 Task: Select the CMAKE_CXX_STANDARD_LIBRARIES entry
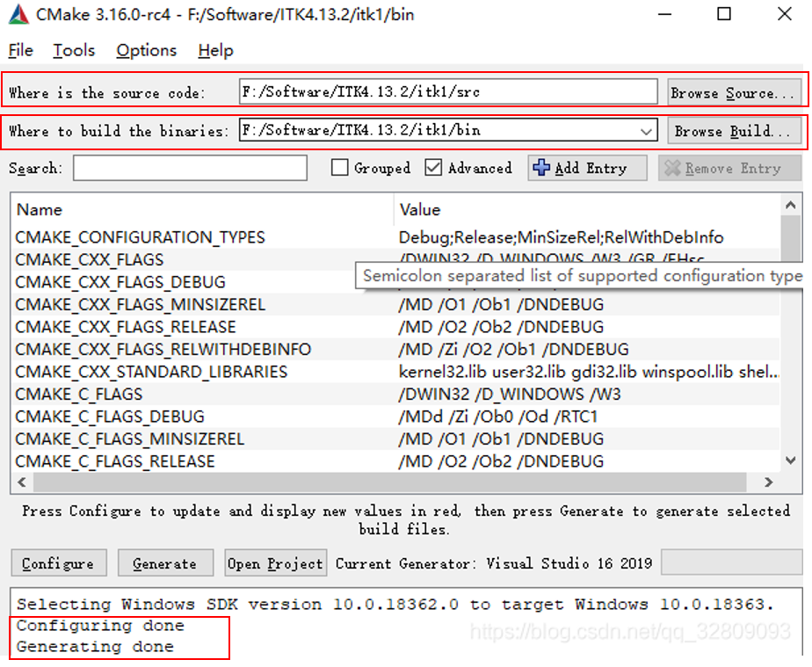click(x=151, y=372)
